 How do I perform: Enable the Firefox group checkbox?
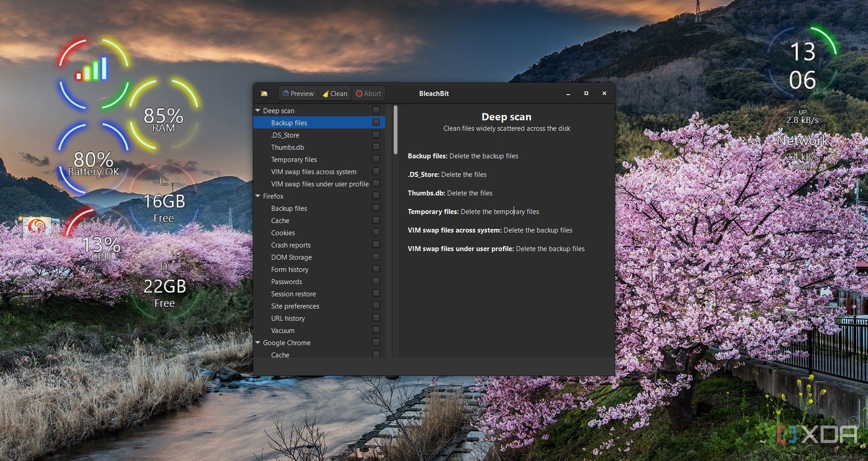click(376, 195)
